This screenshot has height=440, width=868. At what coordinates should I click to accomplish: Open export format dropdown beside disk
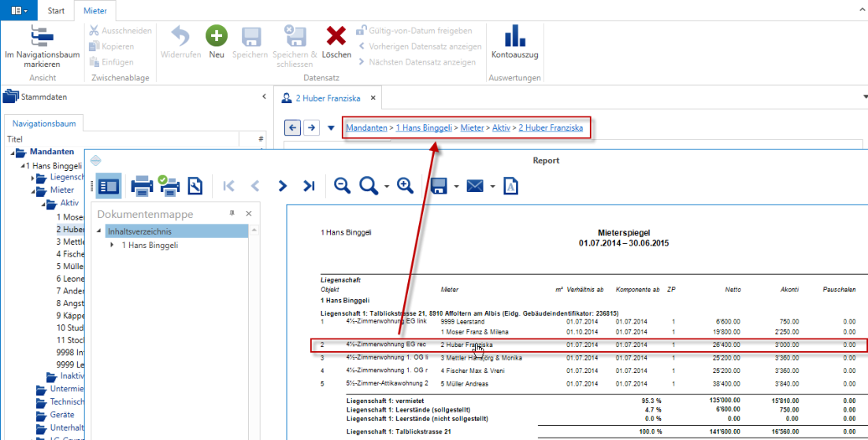coord(456,187)
